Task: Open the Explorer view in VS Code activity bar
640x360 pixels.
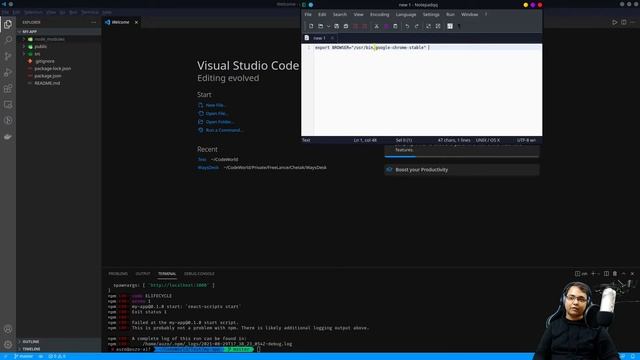Action: [x=8, y=24]
